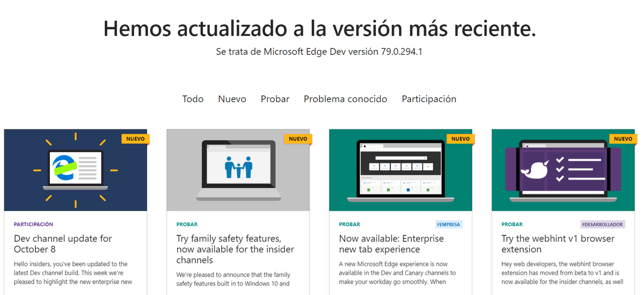
Task: Click 'Hey web developers' description text
Action: pos(562,273)
